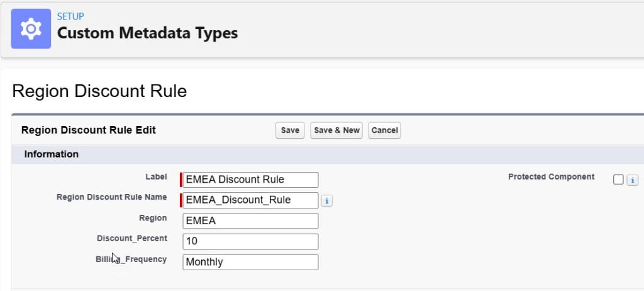Open info icon next to Protected Component
This screenshot has width=644, height=291.
(x=632, y=180)
